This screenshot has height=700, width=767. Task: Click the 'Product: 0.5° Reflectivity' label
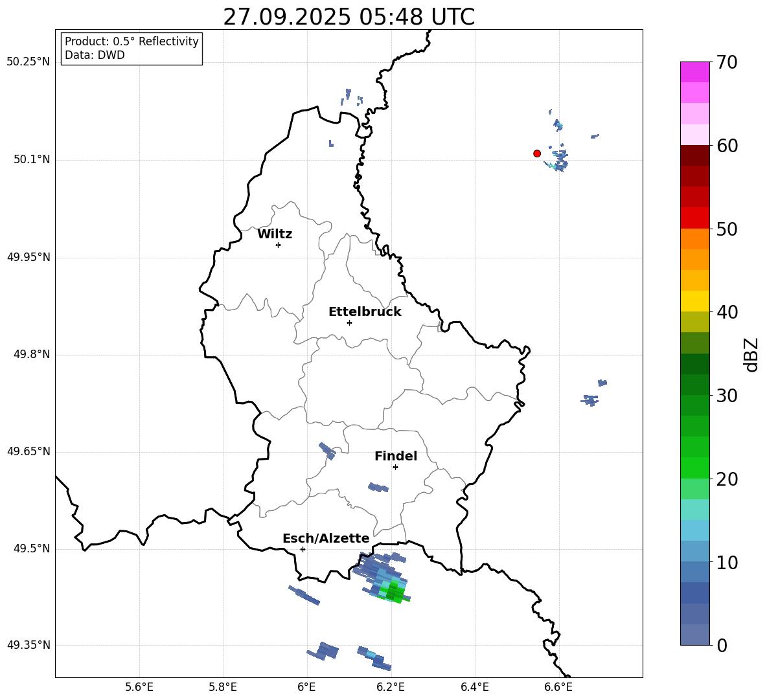(132, 41)
